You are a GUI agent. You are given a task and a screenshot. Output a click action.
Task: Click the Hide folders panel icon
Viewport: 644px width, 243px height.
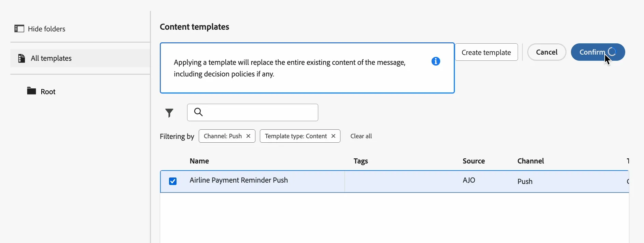[x=19, y=29]
